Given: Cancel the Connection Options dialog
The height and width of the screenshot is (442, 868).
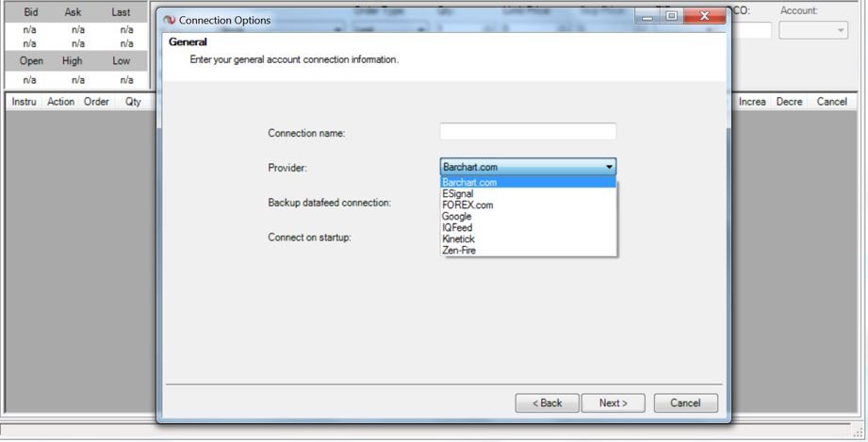Looking at the screenshot, I should [x=685, y=403].
